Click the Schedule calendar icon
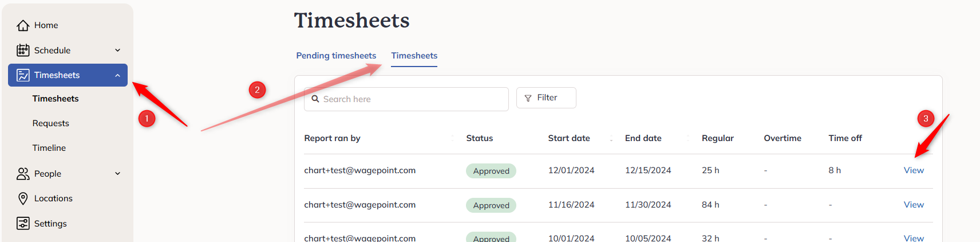Image resolution: width=980 pixels, height=242 pixels. click(23, 50)
